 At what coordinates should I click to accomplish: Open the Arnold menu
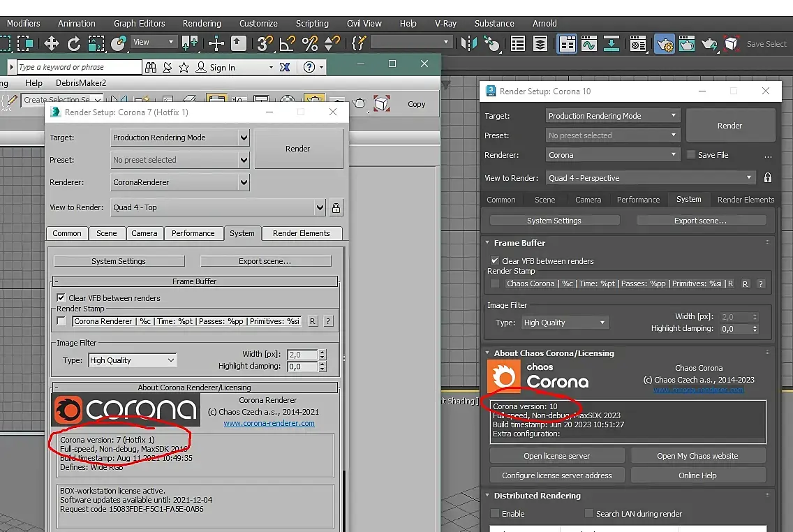click(544, 23)
